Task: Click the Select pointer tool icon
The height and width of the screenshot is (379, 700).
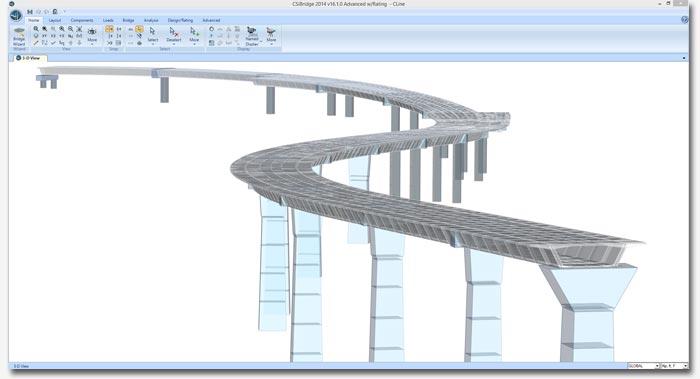Action: pyautogui.click(x=153, y=35)
